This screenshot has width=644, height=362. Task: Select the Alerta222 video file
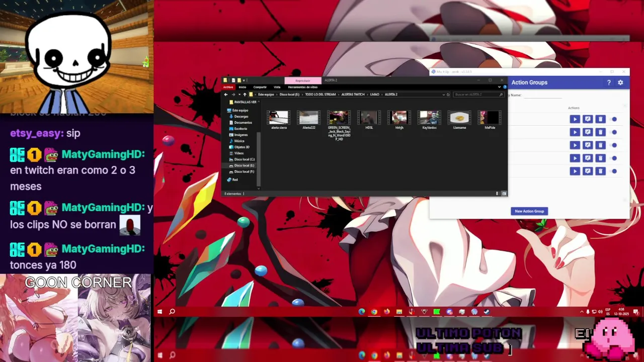click(x=309, y=120)
